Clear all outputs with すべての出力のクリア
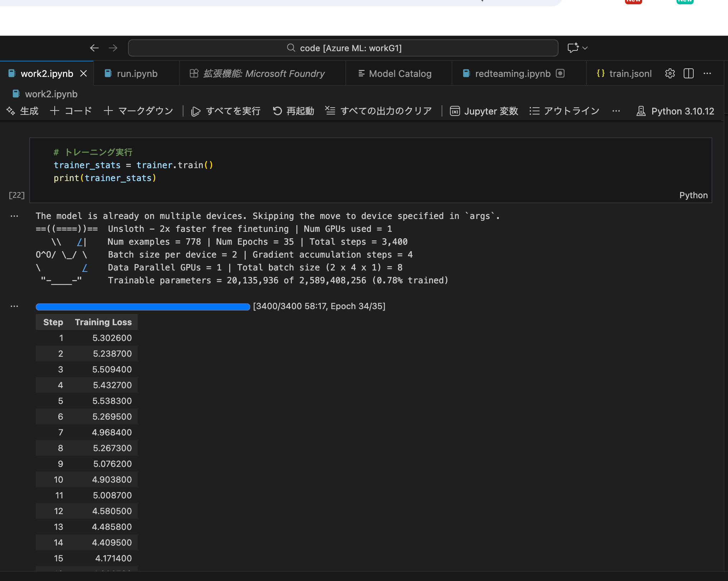Screen dimensions: 728x581 379,111
